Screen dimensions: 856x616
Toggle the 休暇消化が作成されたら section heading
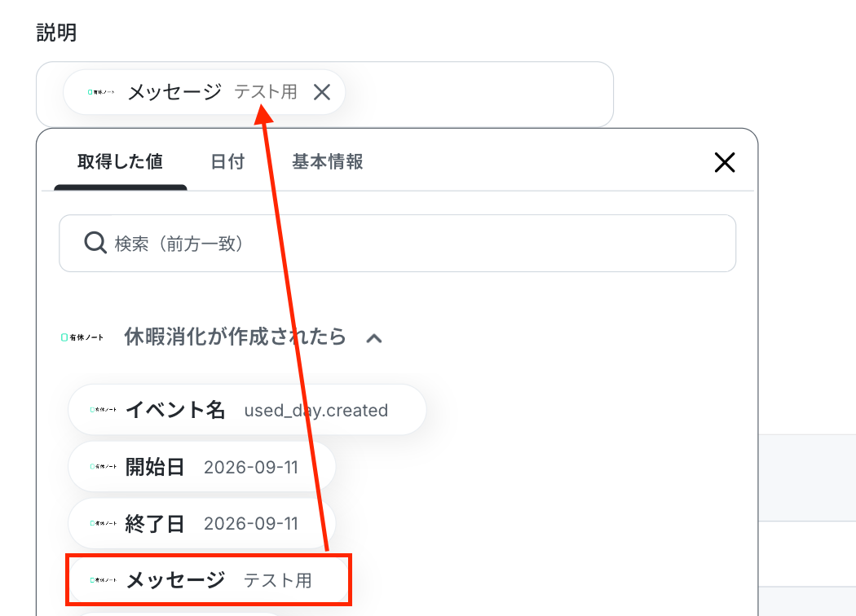click(236, 337)
